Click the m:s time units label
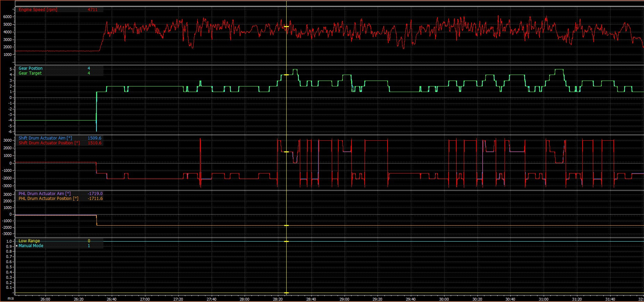The height and width of the screenshot is (302, 644). [x=11, y=299]
